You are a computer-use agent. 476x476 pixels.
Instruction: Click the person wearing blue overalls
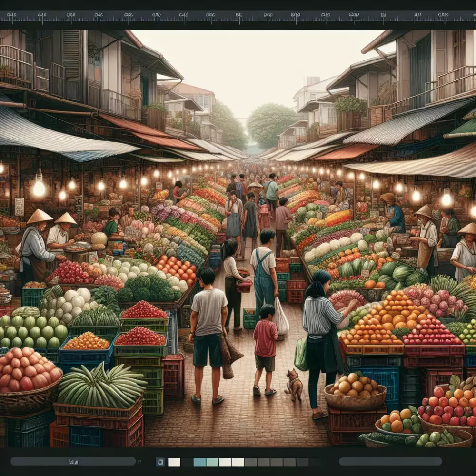coord(264,276)
